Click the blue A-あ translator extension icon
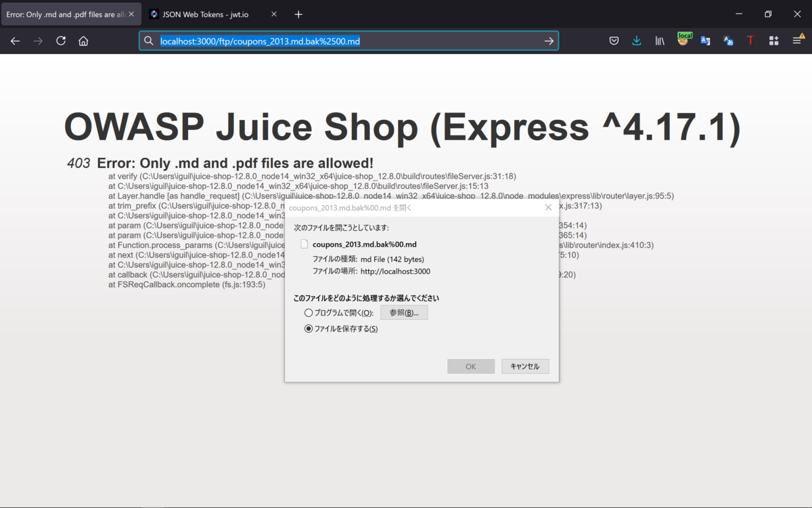This screenshot has height=508, width=812. click(728, 41)
